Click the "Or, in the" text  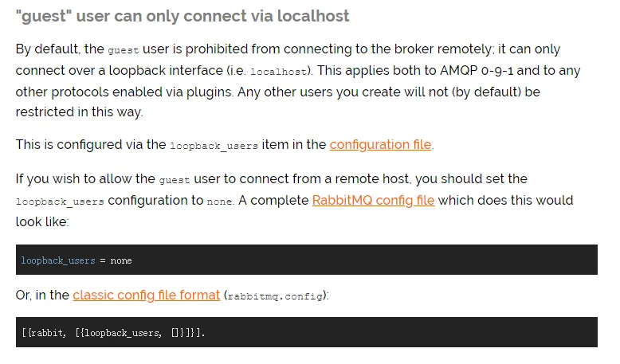click(42, 295)
